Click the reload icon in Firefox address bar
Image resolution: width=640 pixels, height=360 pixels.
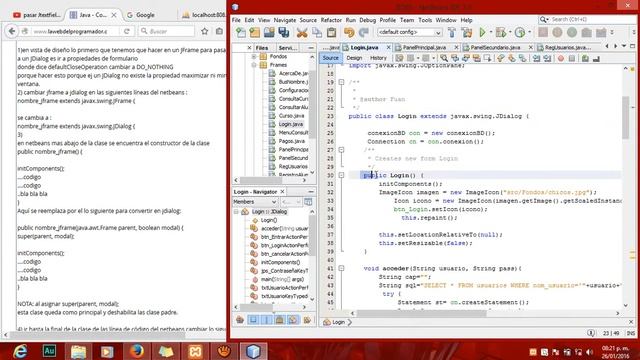pyautogui.click(x=127, y=31)
